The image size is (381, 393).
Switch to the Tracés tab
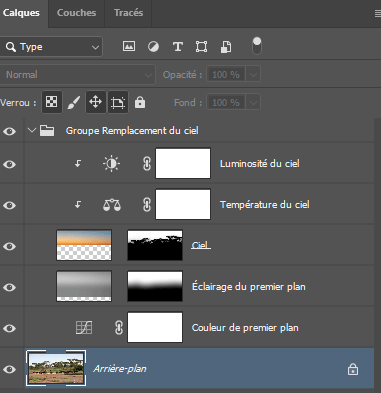point(128,13)
